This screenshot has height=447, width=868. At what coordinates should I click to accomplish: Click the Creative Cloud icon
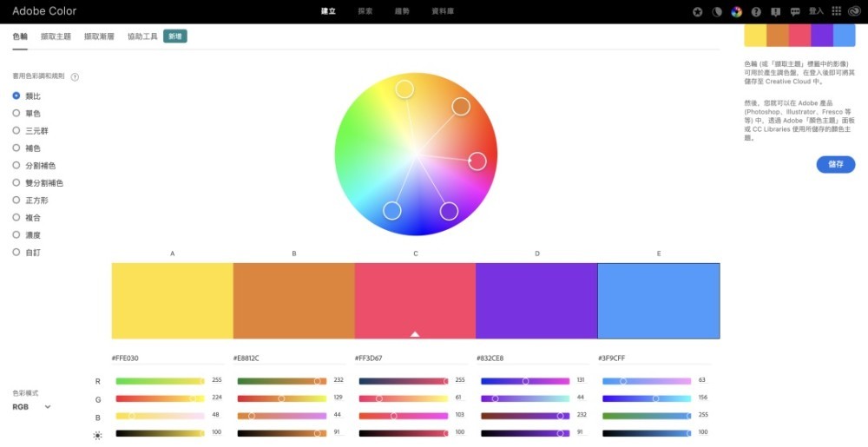tap(855, 11)
